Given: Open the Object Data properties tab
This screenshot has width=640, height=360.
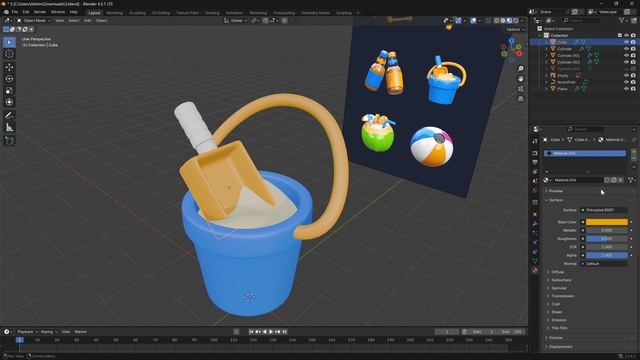Looking at the screenshot, I should (535, 261).
